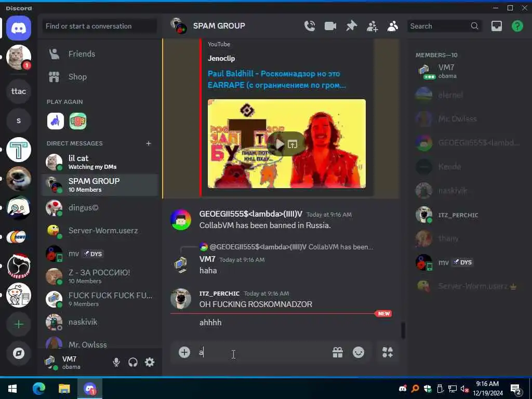
Task: Click Add a Server plus button
Action: [19, 324]
